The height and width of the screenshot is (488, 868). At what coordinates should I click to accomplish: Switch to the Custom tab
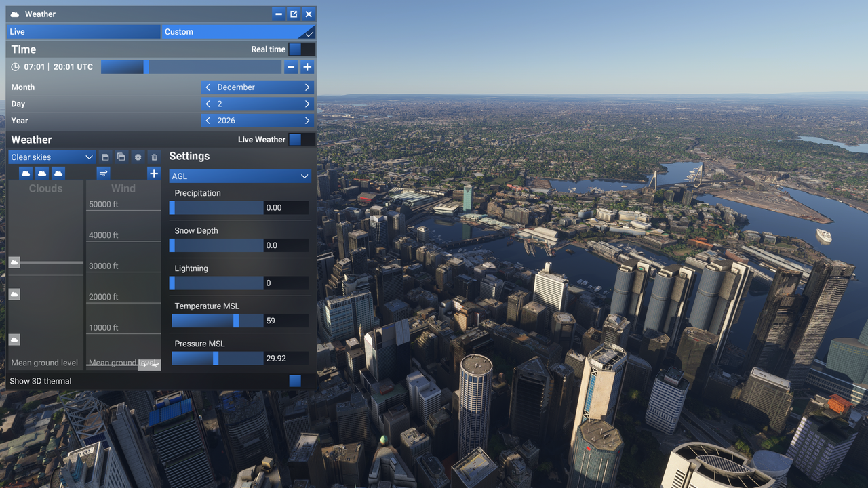pyautogui.click(x=238, y=32)
